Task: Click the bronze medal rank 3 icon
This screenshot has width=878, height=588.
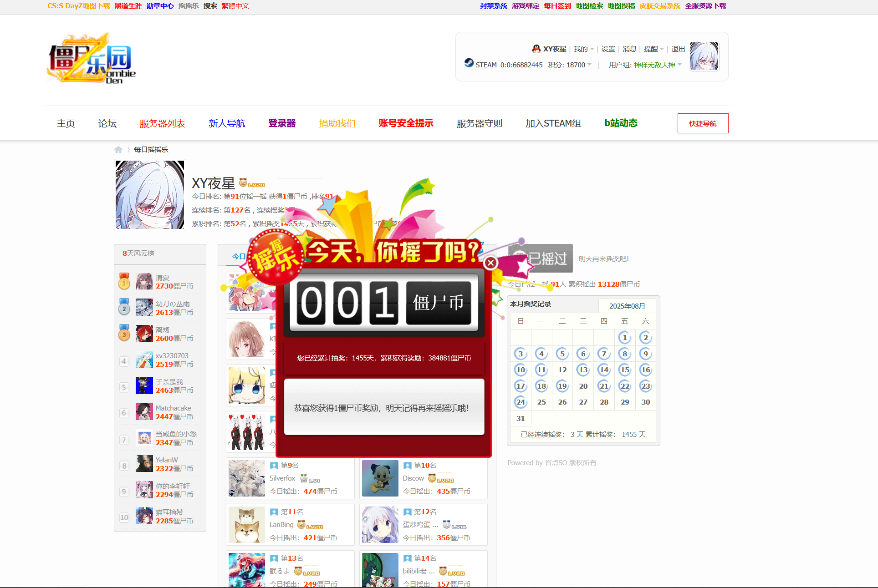Action: tap(124, 333)
